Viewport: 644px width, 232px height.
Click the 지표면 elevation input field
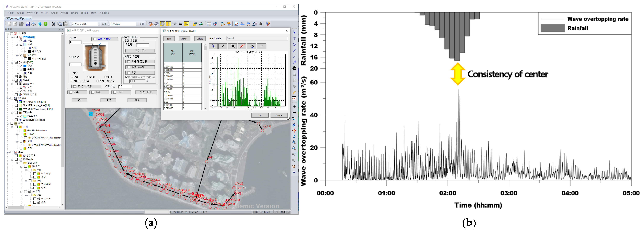(x=75, y=42)
